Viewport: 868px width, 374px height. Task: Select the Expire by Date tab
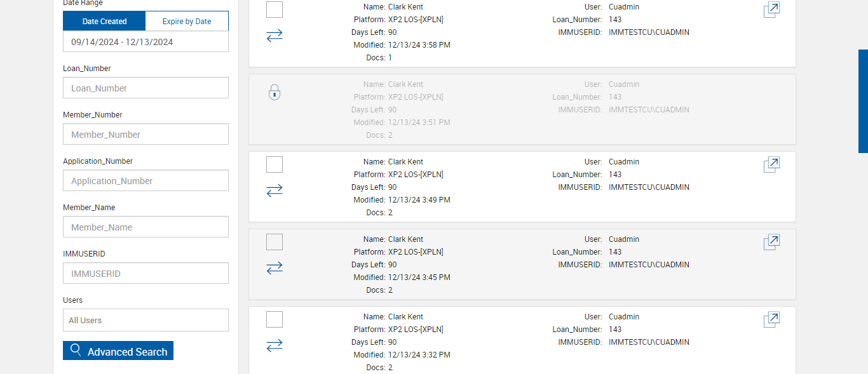pyautogui.click(x=187, y=22)
